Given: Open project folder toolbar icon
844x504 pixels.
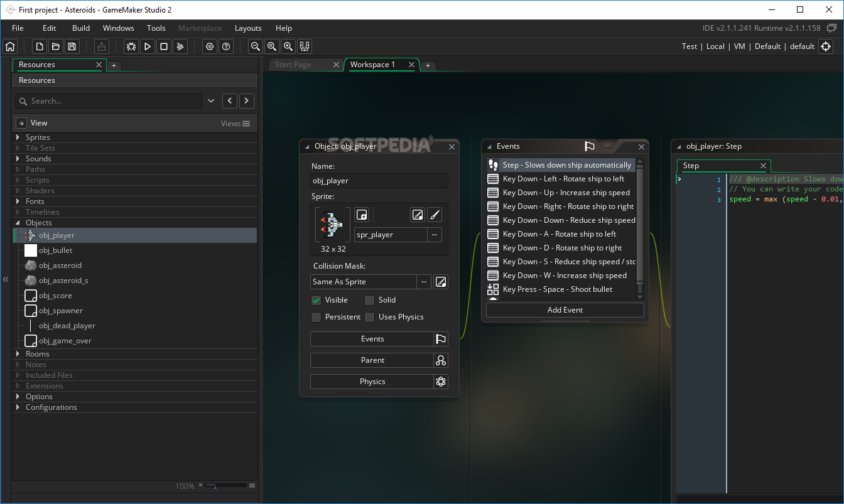Looking at the screenshot, I should click(x=56, y=46).
